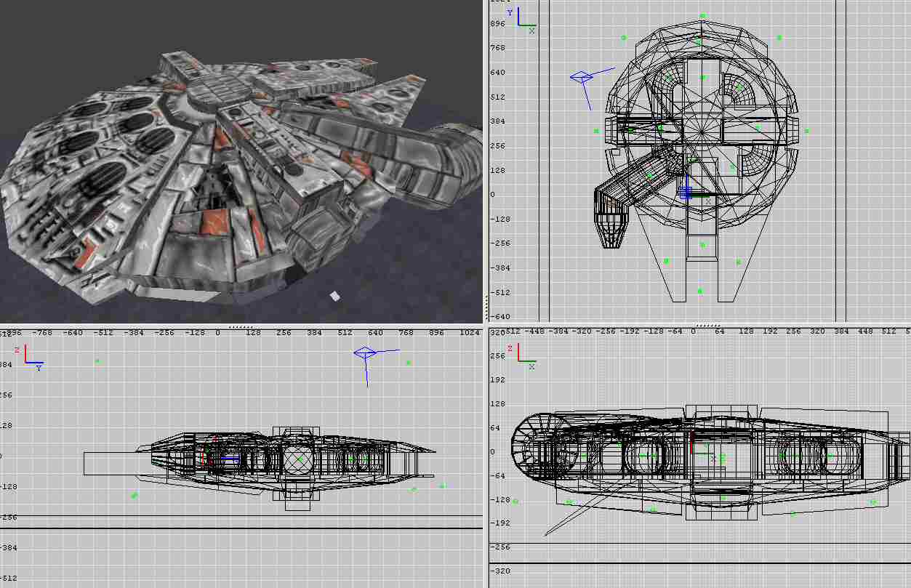Click the YZ axis gizmo in side view
Image resolution: width=911 pixels, height=588 pixels.
[31, 358]
